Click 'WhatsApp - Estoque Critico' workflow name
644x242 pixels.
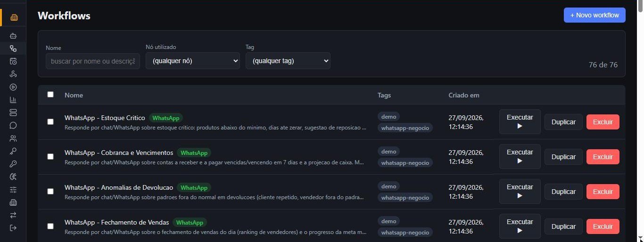[x=105, y=118]
